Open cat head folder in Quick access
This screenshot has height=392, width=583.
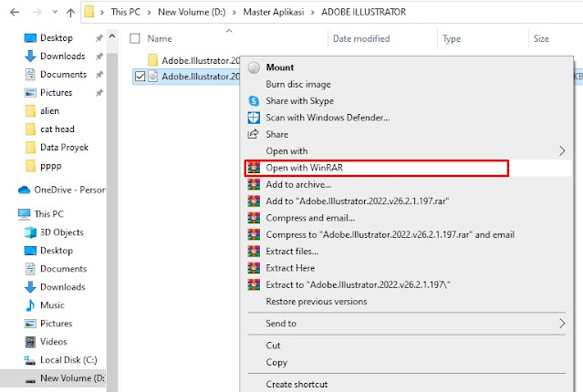coord(57,129)
